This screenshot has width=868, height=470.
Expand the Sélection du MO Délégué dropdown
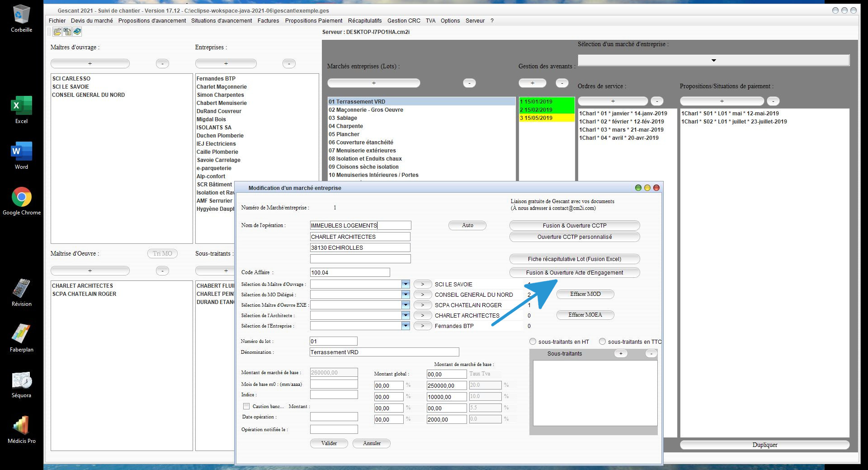pos(406,294)
